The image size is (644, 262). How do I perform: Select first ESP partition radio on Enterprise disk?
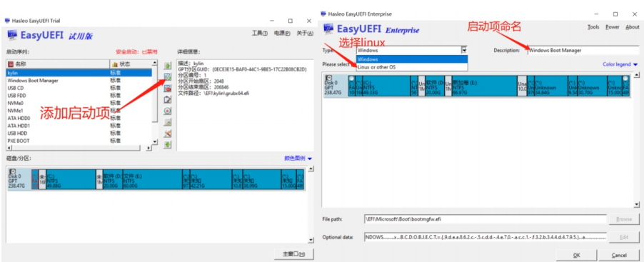(351, 79)
